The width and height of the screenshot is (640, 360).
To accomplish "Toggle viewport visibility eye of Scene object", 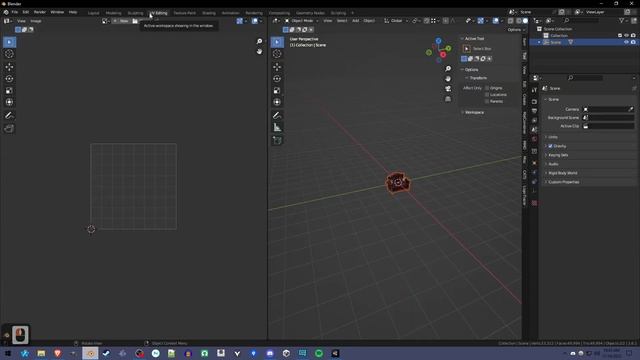I will click(626, 42).
